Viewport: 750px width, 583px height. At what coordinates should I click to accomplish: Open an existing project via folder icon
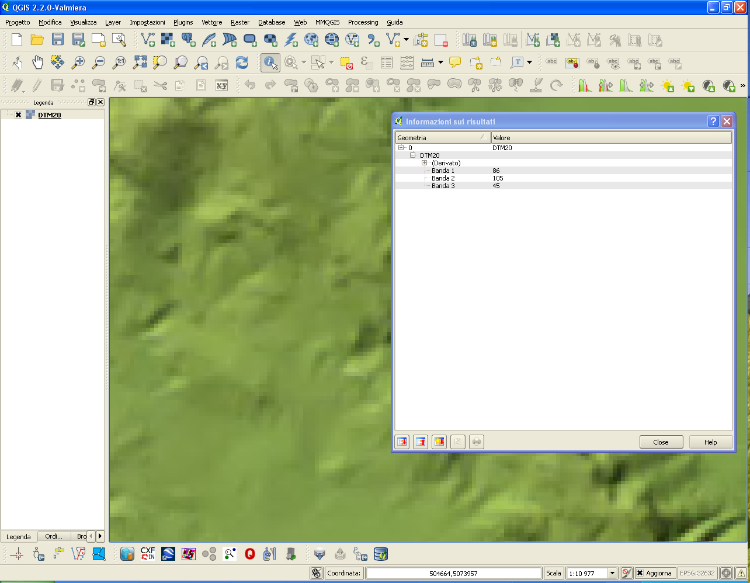tap(37, 40)
